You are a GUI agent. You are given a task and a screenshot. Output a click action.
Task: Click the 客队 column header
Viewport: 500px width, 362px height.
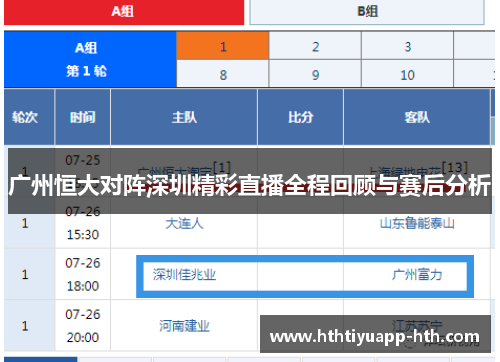(417, 117)
